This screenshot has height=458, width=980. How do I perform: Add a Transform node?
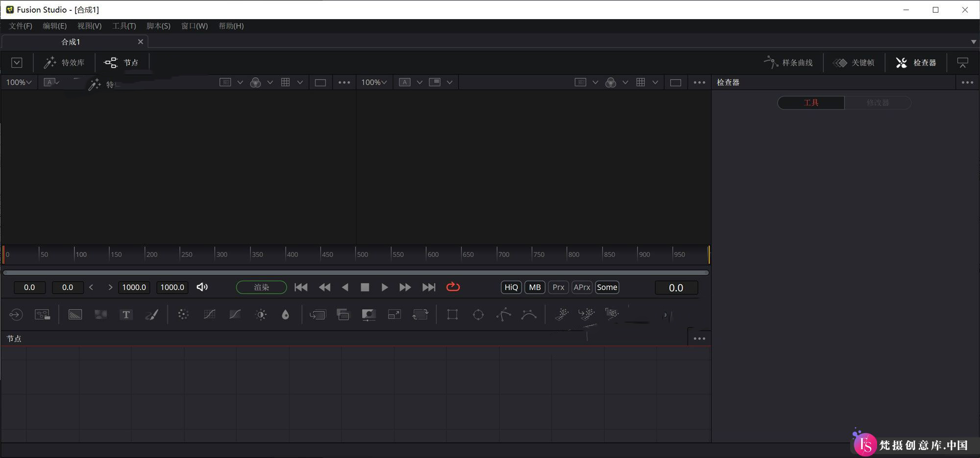[x=420, y=315]
